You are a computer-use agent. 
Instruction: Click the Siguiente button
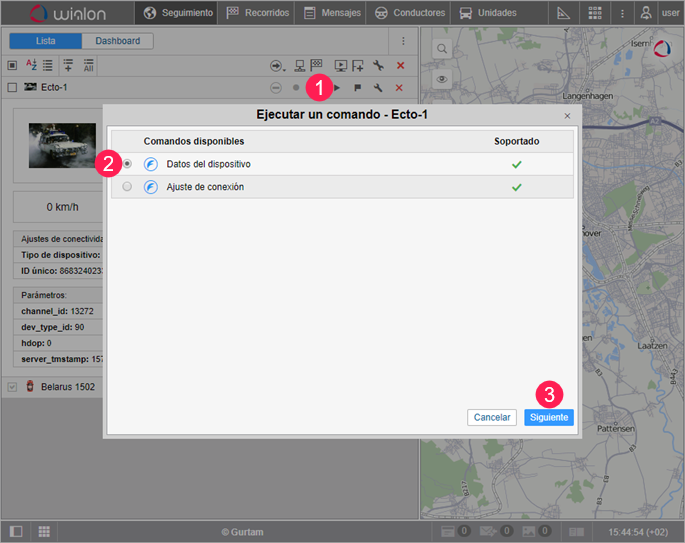click(548, 417)
